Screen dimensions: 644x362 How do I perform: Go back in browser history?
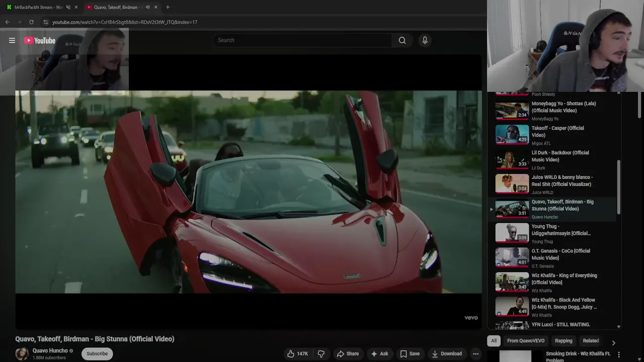(7, 22)
